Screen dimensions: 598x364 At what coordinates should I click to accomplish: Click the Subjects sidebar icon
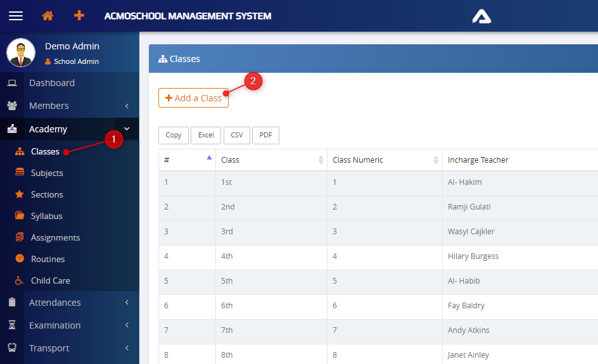coord(20,173)
